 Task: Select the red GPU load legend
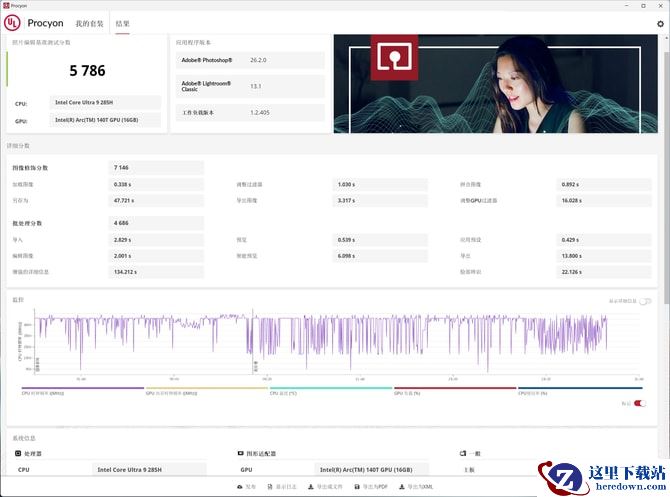click(x=455, y=391)
